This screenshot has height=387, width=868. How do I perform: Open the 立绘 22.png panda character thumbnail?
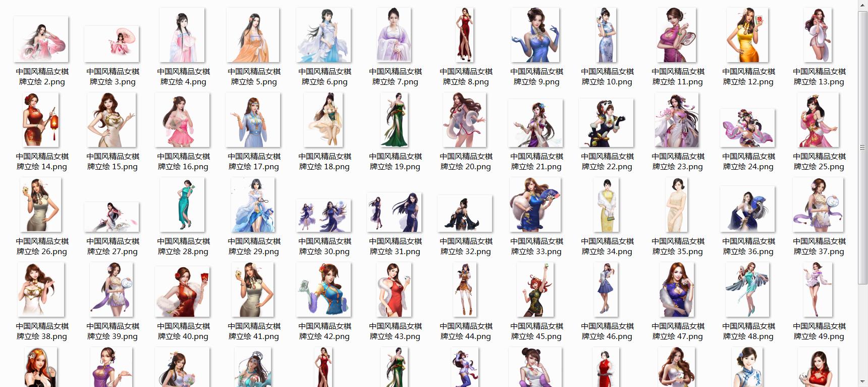606,123
